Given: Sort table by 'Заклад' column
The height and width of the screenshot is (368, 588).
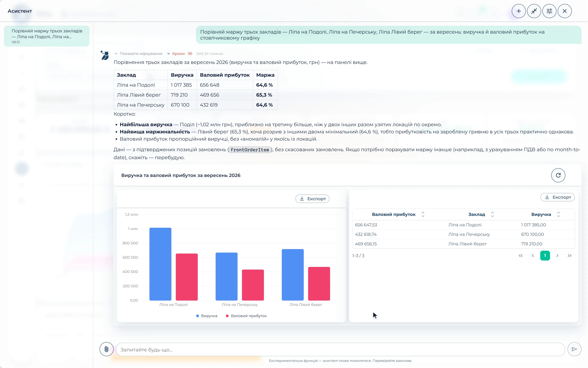Looking at the screenshot, I should 492,214.
